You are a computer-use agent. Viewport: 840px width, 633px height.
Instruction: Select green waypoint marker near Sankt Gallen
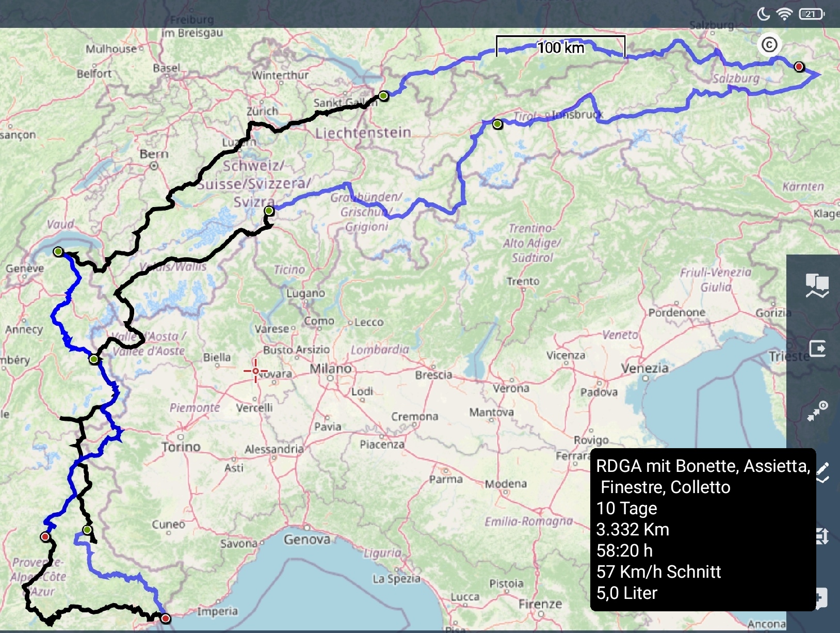(383, 96)
